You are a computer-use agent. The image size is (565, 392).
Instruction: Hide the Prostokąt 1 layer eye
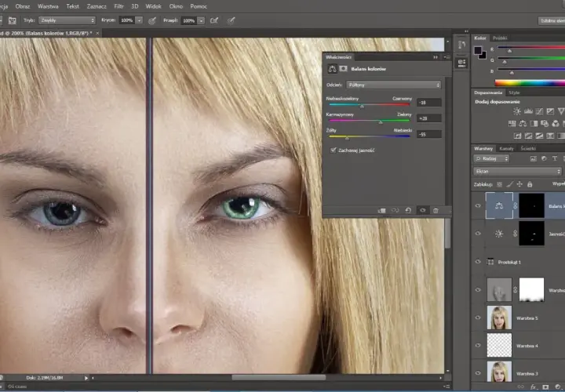tap(478, 262)
